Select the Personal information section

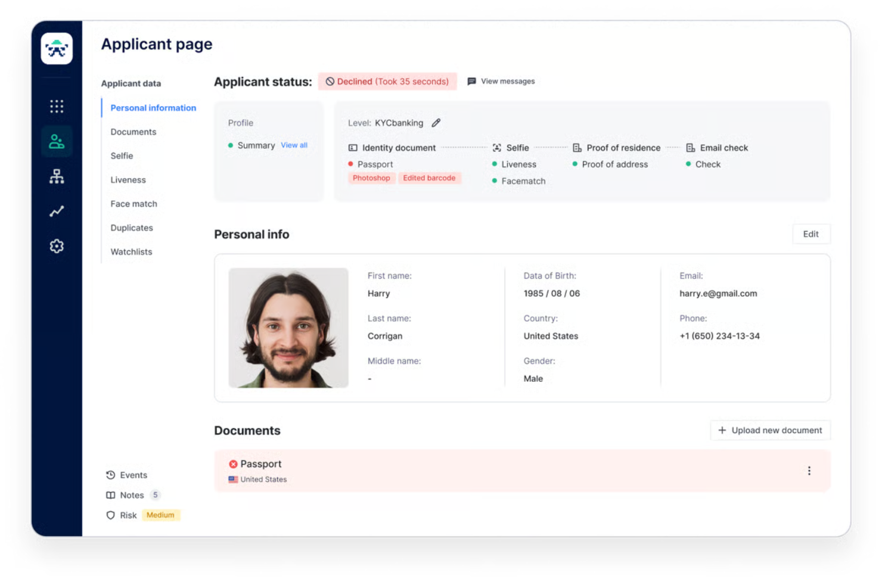(x=153, y=108)
